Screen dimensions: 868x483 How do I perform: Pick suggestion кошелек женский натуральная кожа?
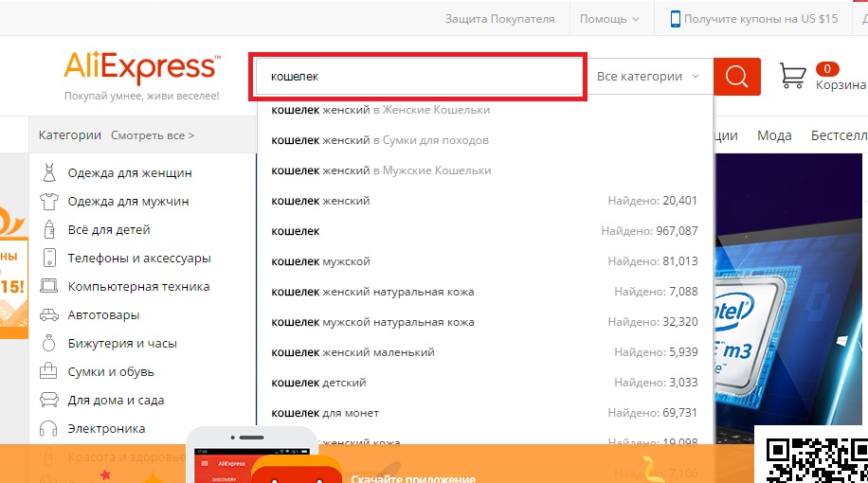coord(372,292)
